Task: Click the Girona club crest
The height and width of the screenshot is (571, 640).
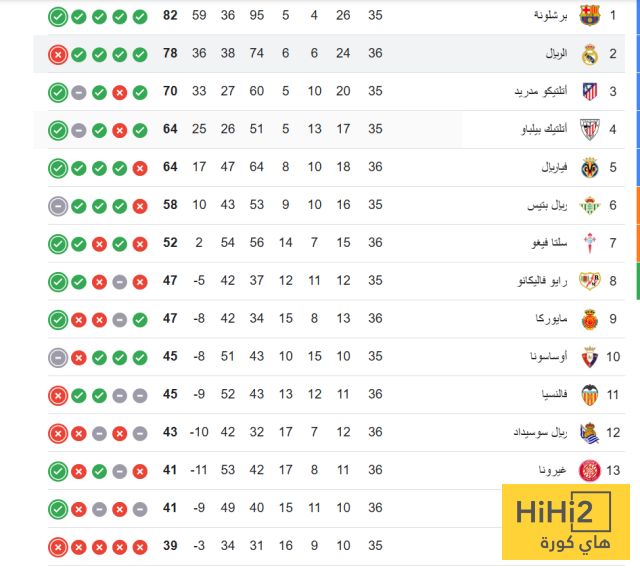Action: click(589, 471)
